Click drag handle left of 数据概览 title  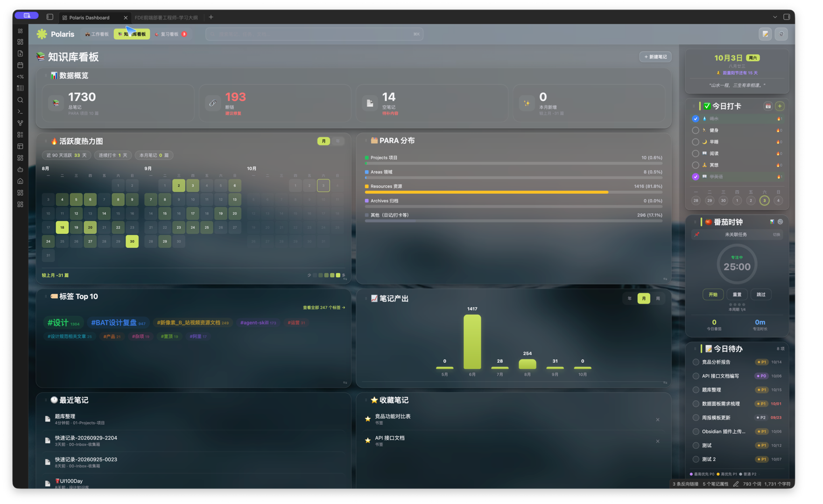(46, 76)
